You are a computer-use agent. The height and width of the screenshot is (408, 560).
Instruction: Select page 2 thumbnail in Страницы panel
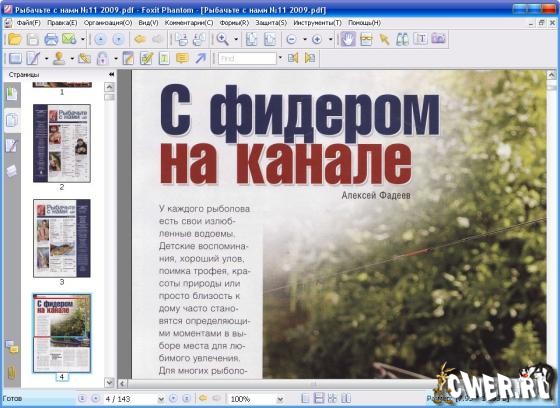(x=62, y=143)
